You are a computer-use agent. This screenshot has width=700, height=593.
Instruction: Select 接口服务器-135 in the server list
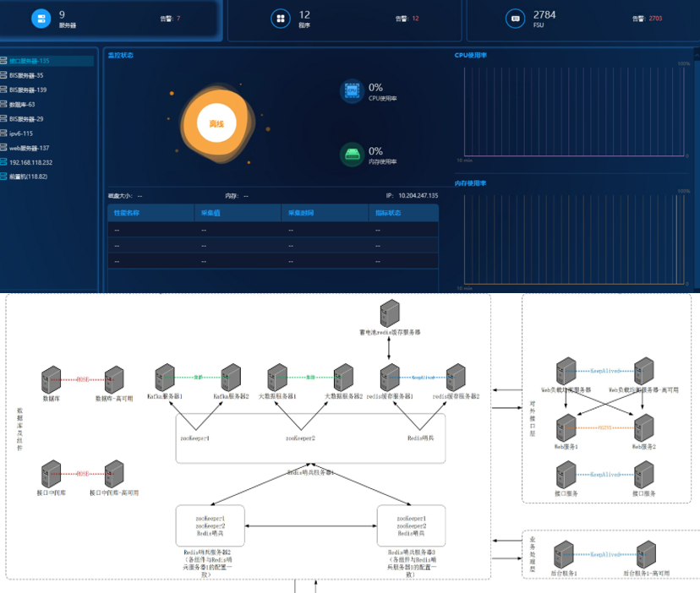[x=29, y=61]
